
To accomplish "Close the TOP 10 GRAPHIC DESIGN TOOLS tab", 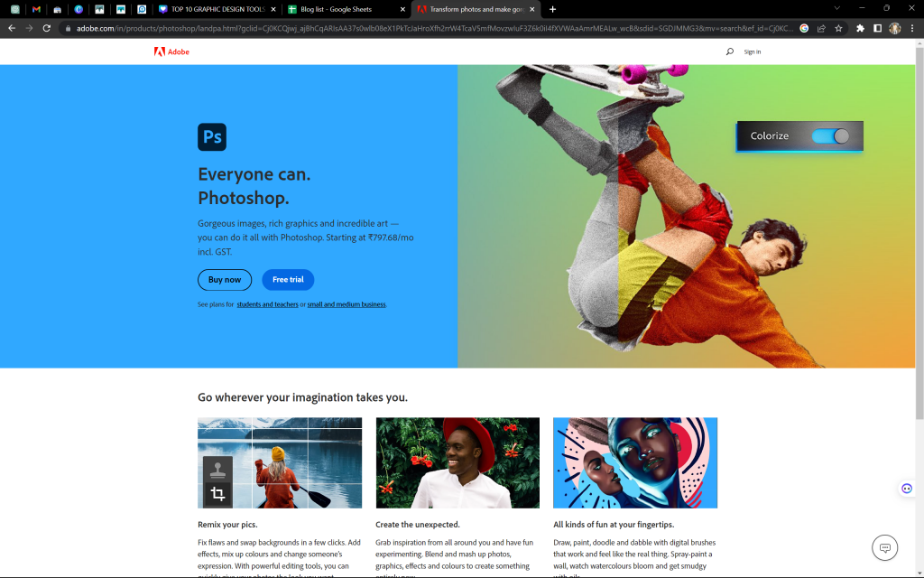I will [273, 9].
